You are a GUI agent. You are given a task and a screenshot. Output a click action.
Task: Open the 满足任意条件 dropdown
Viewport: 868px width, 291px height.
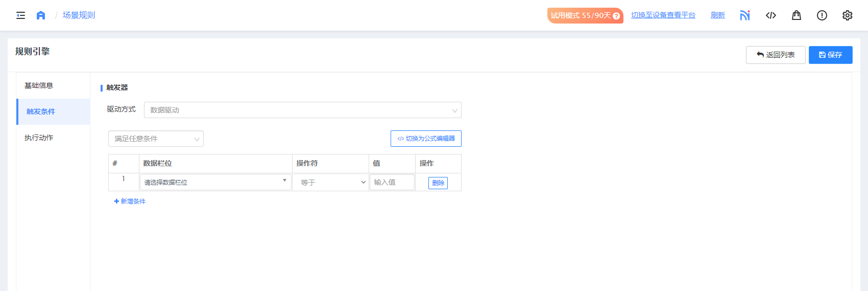click(x=156, y=139)
